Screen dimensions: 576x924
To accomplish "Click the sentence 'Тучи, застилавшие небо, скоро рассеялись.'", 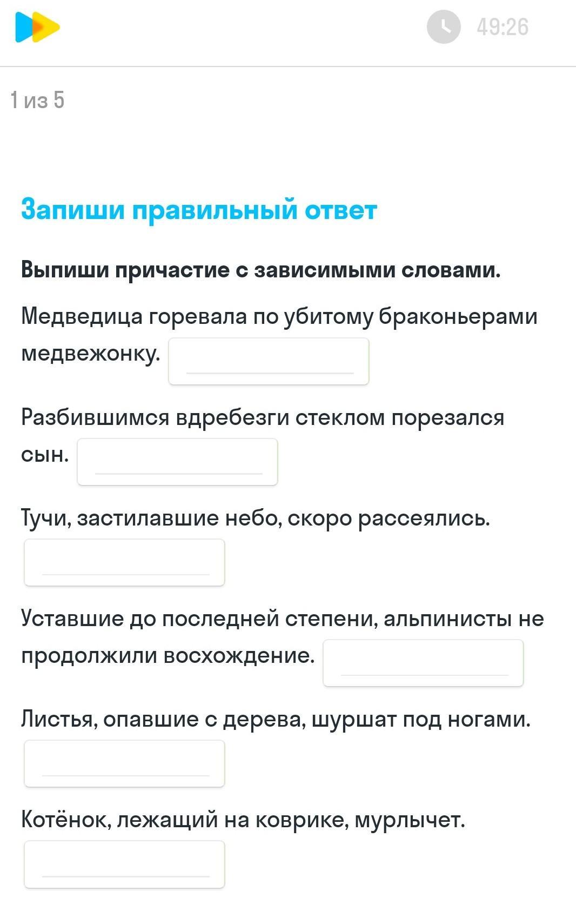I will coord(256,518).
